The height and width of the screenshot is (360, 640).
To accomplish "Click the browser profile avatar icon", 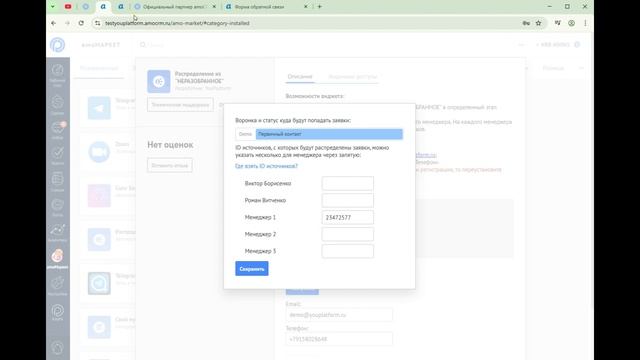I will pyautogui.click(x=571, y=23).
